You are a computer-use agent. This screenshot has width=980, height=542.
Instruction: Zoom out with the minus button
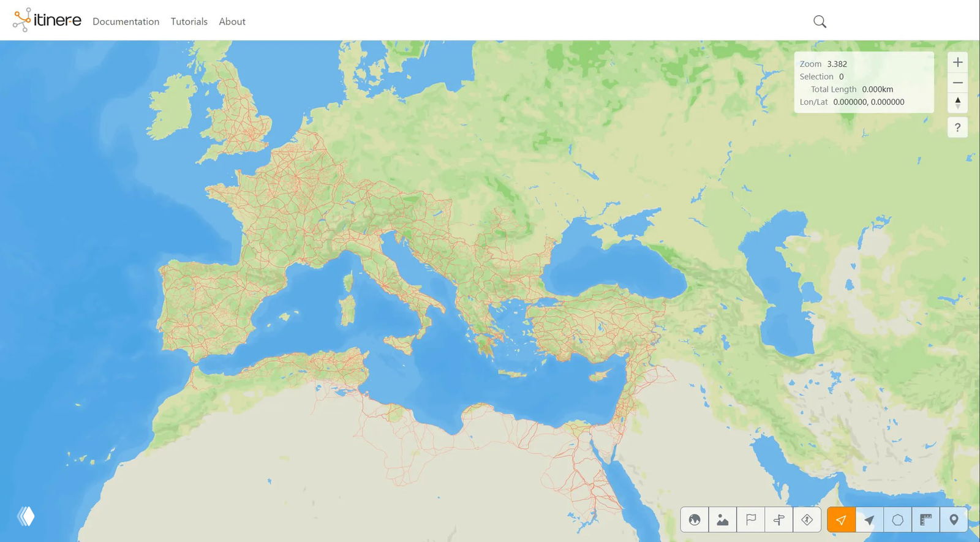pos(958,83)
